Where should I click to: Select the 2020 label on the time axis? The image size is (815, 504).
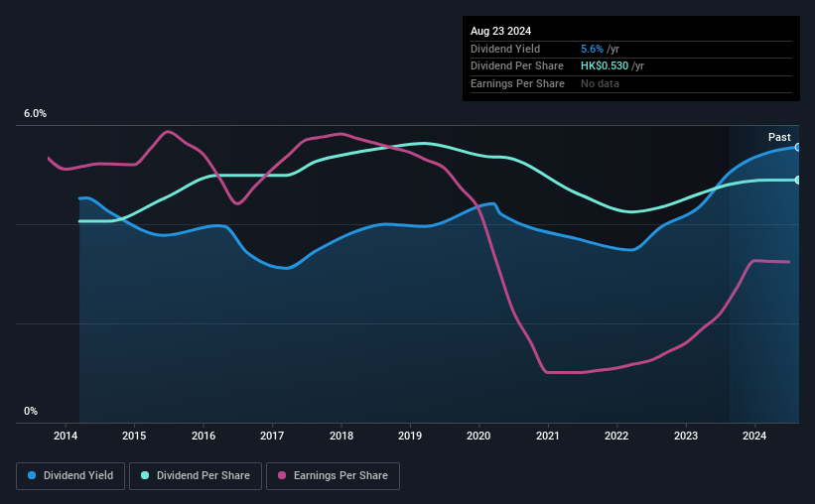point(478,436)
